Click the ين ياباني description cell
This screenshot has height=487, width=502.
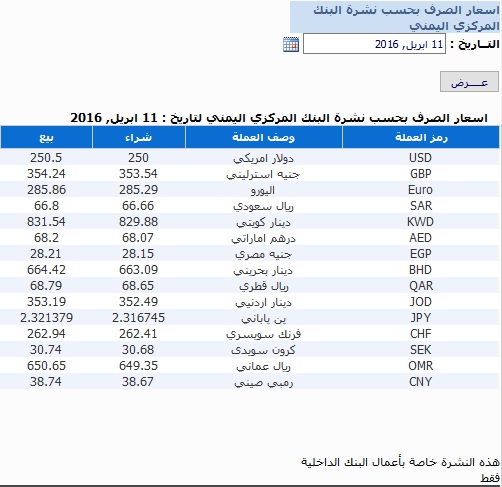264,318
